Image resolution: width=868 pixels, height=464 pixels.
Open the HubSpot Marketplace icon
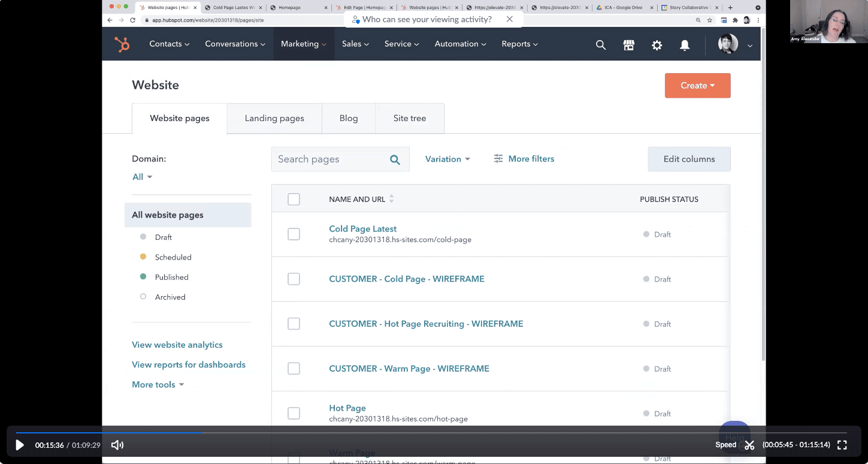pyautogui.click(x=629, y=44)
